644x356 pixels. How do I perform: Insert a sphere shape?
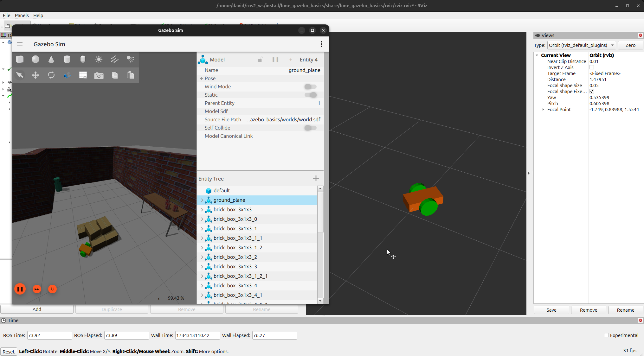(35, 59)
